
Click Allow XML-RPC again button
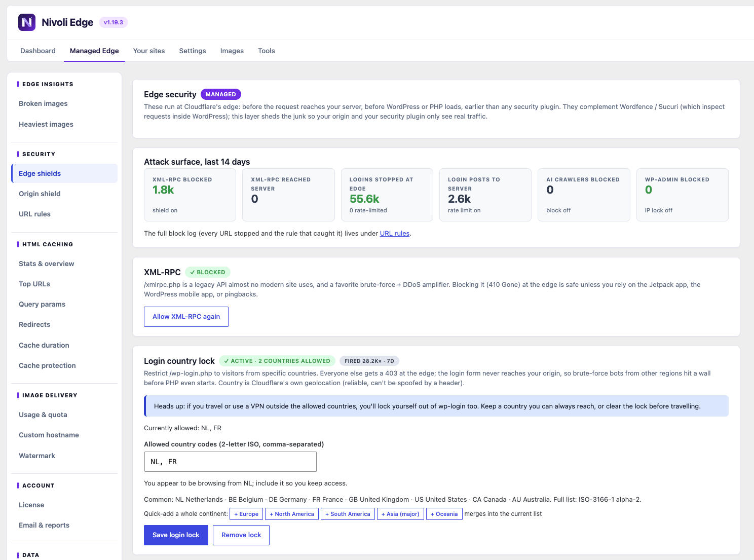186,317
